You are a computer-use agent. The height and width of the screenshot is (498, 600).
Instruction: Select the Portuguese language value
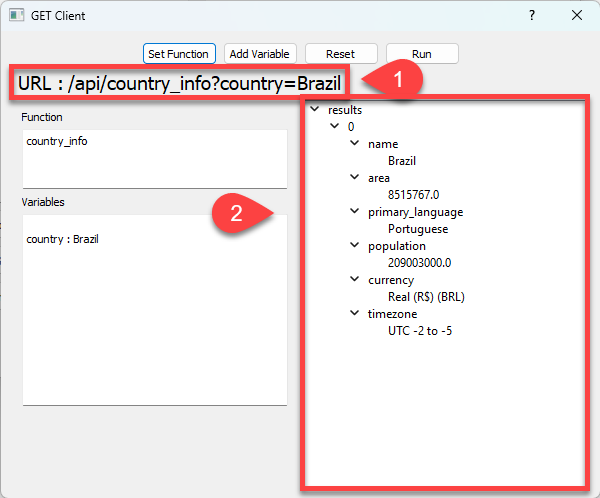coord(418,229)
